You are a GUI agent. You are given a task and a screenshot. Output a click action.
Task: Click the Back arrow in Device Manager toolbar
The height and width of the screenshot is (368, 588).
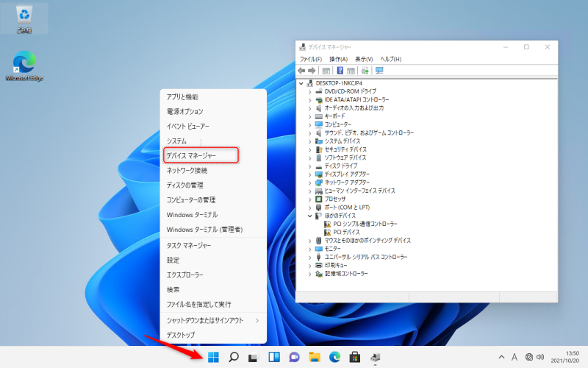coord(301,71)
